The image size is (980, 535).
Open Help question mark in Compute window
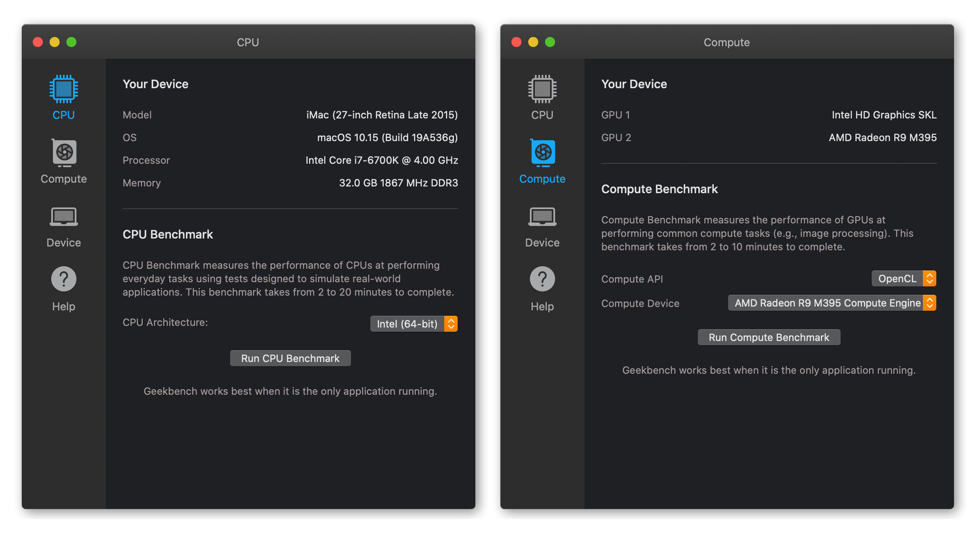(x=542, y=279)
